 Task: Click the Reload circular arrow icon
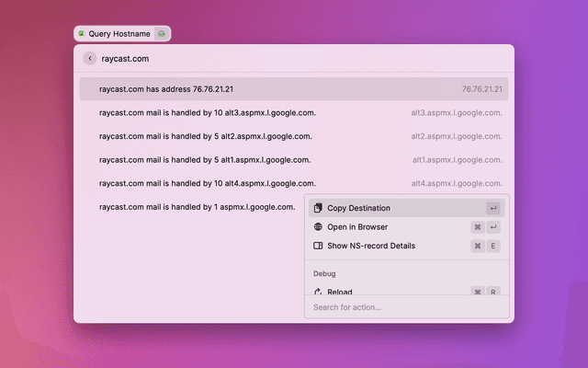click(x=318, y=292)
